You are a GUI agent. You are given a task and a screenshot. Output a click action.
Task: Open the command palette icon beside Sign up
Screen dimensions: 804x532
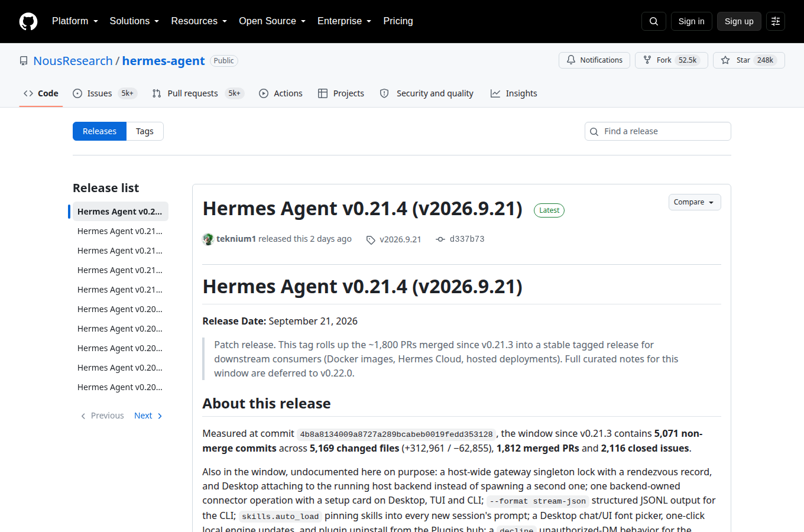pyautogui.click(x=776, y=21)
